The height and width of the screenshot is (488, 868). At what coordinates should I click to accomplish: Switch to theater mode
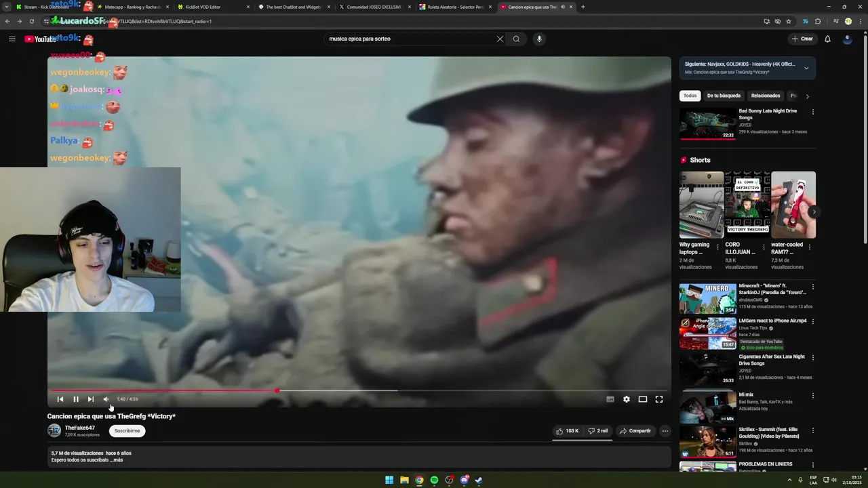[x=643, y=399]
